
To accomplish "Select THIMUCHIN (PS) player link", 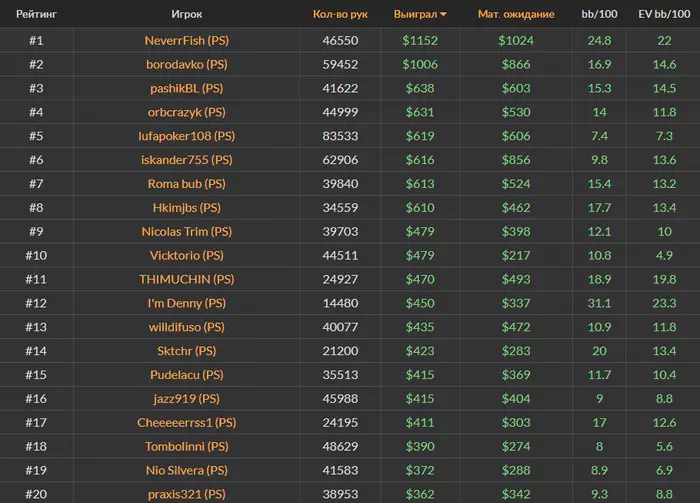I will (x=186, y=279).
